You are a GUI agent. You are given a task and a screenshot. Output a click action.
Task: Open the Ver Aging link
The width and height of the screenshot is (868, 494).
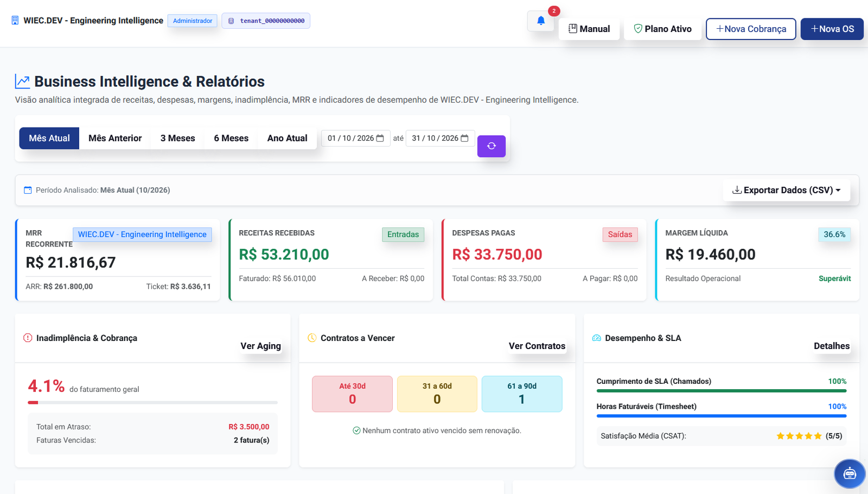261,346
